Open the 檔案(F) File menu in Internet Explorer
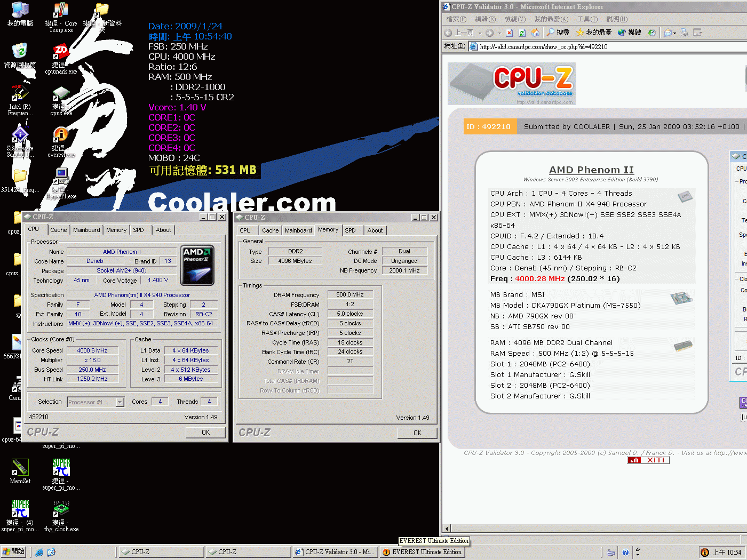Viewport: 747px width, 560px height. pos(456,19)
